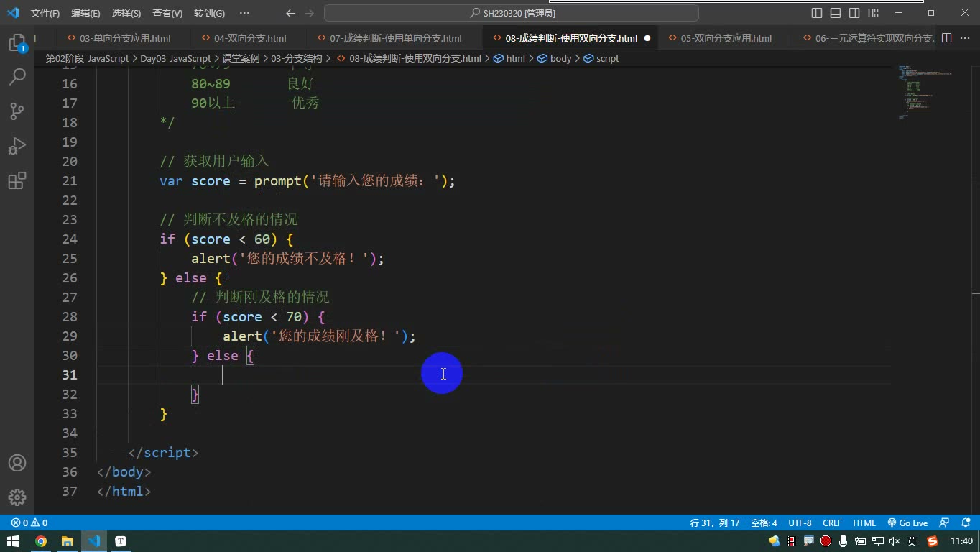Go forward using the navigation arrow
This screenshot has width=980, height=552.
tap(310, 13)
